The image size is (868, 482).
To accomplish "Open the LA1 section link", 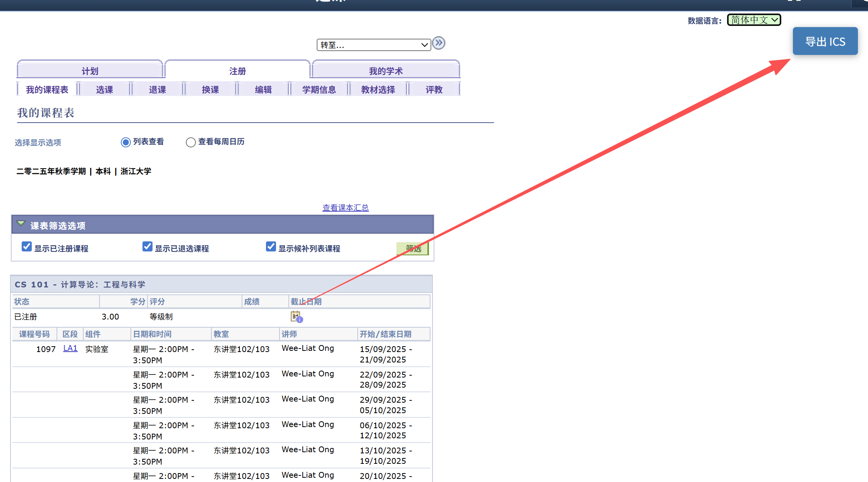I will [x=70, y=348].
